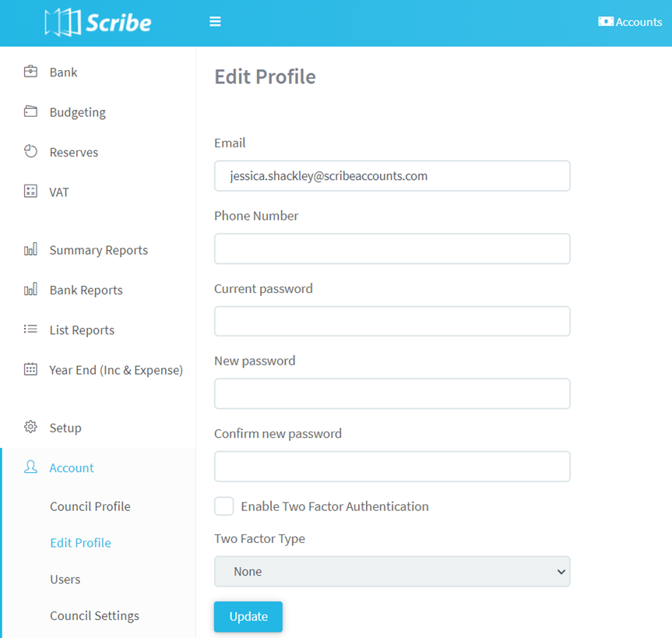The image size is (672, 638).
Task: Toggle the hamburger menu in the header
Action: [215, 21]
